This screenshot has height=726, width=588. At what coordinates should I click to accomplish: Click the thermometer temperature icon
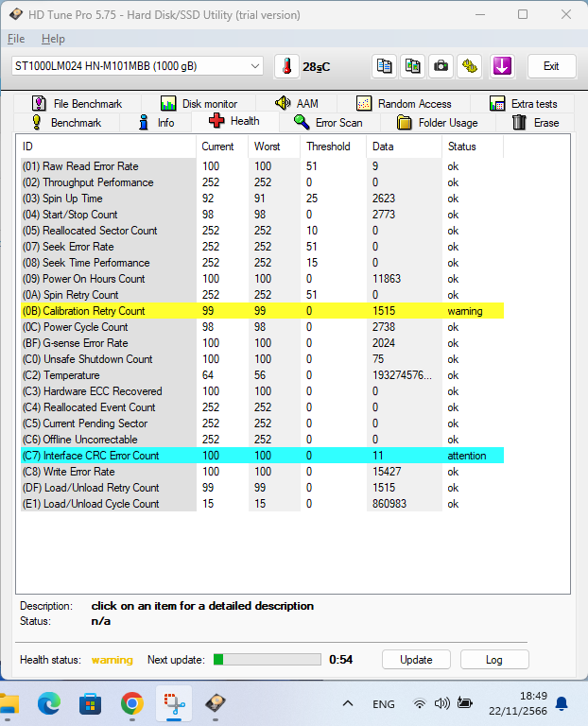286,66
